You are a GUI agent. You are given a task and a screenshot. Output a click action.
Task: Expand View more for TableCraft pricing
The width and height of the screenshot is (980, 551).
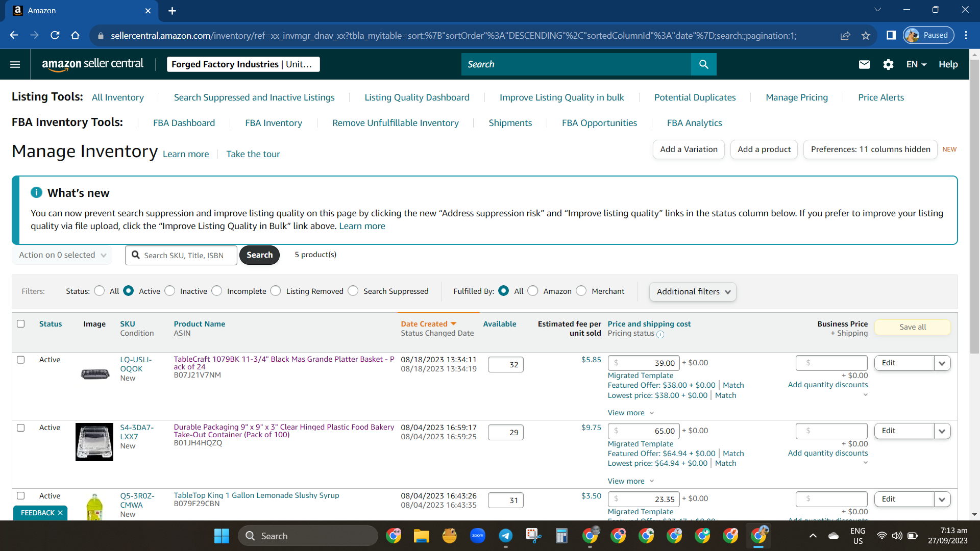[631, 413]
